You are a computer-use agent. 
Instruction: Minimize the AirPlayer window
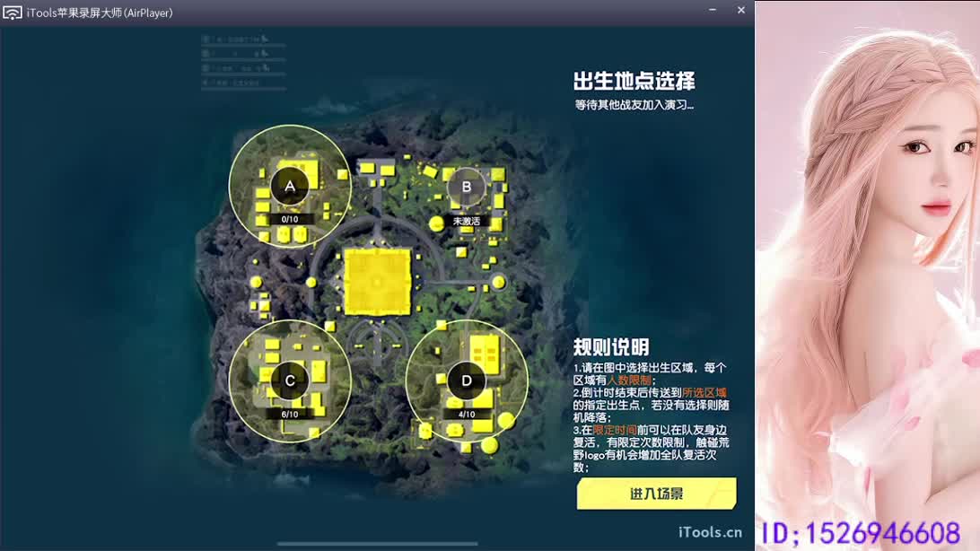click(713, 10)
